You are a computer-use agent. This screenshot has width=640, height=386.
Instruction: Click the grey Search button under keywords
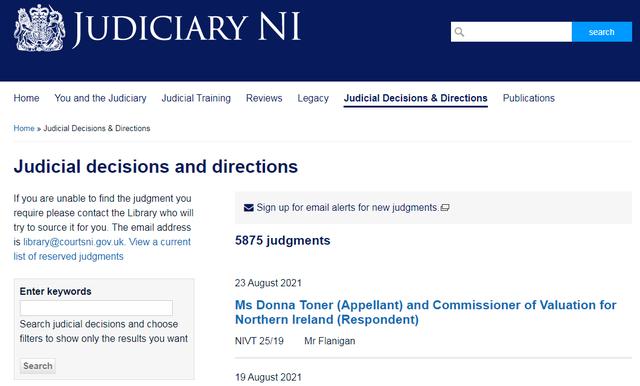click(x=38, y=366)
